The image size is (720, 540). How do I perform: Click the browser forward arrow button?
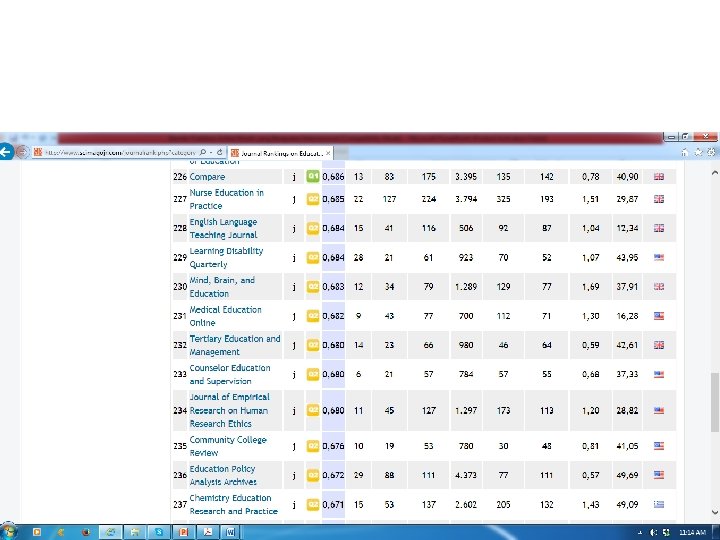coord(22,152)
